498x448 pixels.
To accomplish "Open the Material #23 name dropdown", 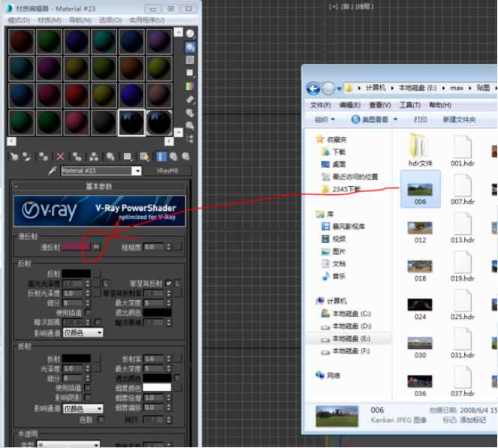I will point(137,170).
